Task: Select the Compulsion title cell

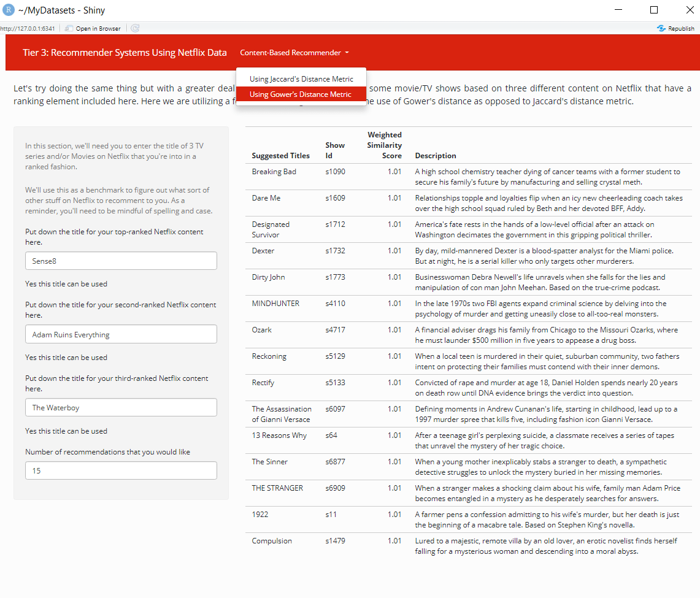Action: click(272, 540)
